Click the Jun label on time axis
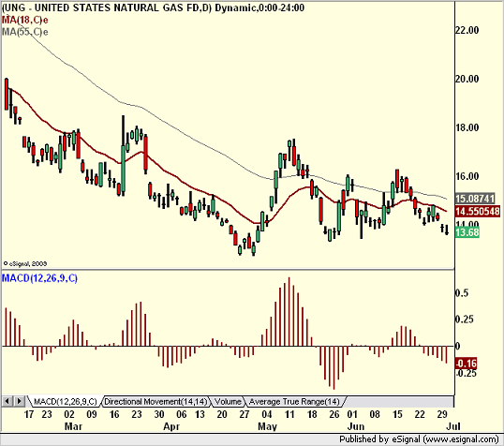This screenshot has height=446, width=504. click(356, 426)
